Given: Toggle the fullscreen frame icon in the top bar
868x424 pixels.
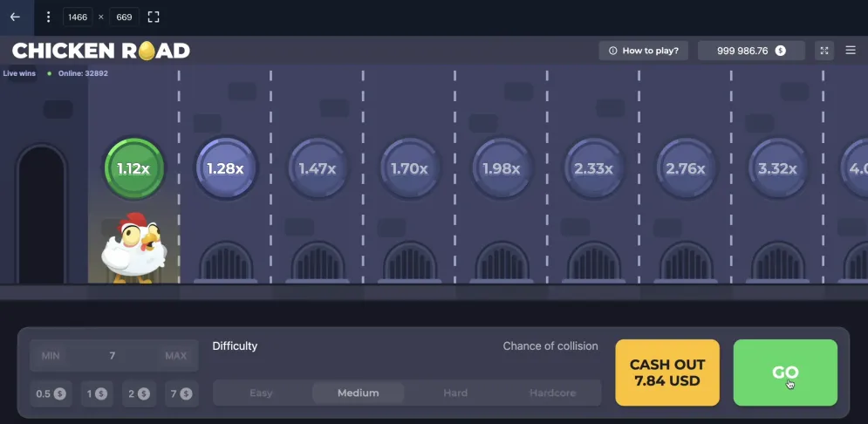Looking at the screenshot, I should 154,17.
